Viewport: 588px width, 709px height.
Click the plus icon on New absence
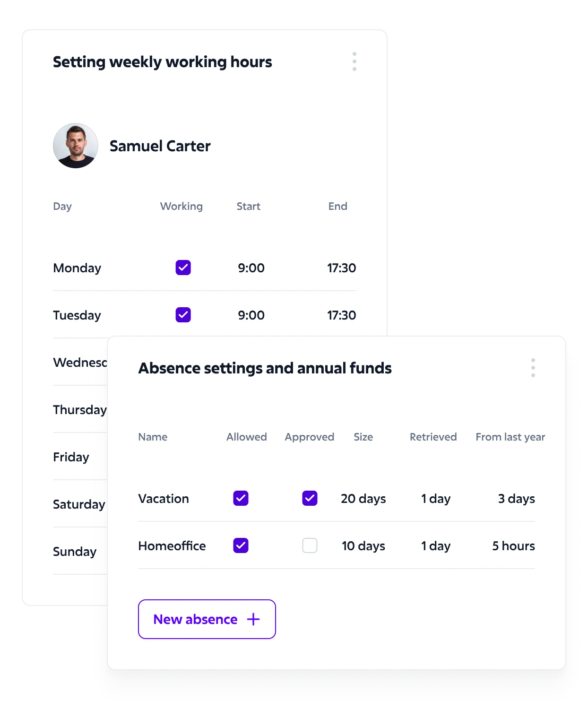point(253,619)
